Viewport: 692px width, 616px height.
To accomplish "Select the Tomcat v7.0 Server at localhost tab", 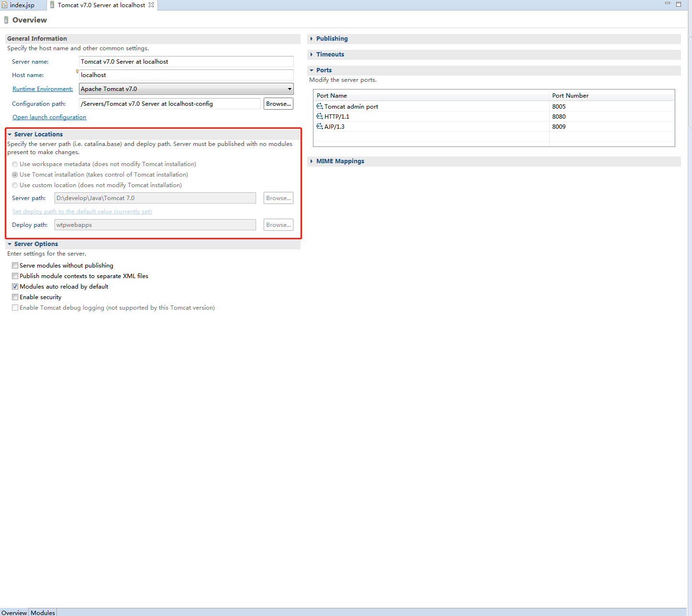I will point(101,5).
